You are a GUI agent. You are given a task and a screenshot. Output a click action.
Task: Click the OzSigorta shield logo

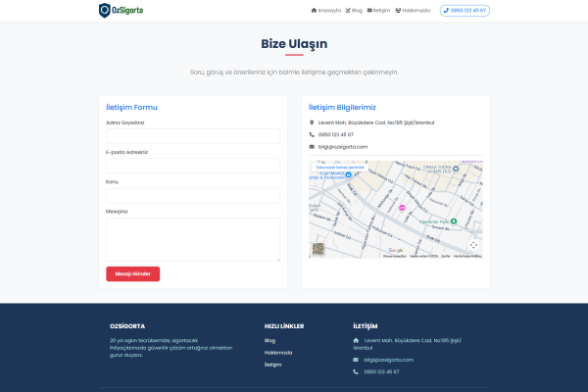[105, 10]
